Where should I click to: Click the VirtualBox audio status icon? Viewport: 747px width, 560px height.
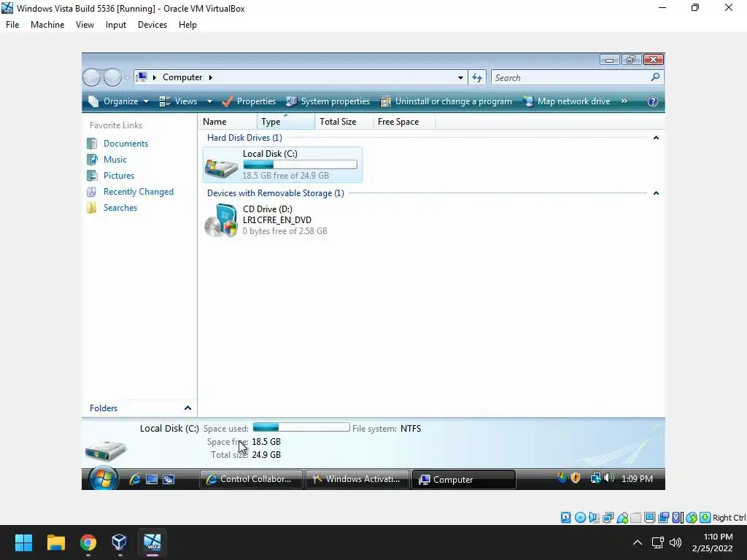(594, 518)
